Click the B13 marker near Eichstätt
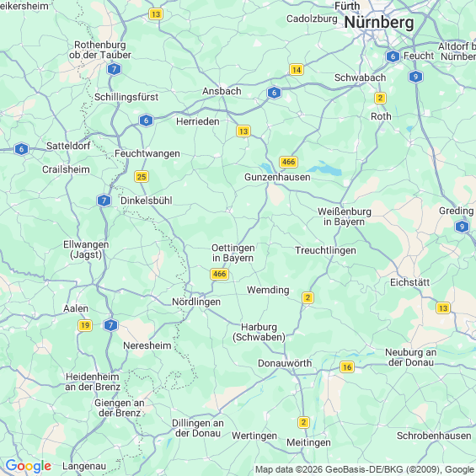Viewport: 476px width, 476px height. pyautogui.click(x=443, y=308)
